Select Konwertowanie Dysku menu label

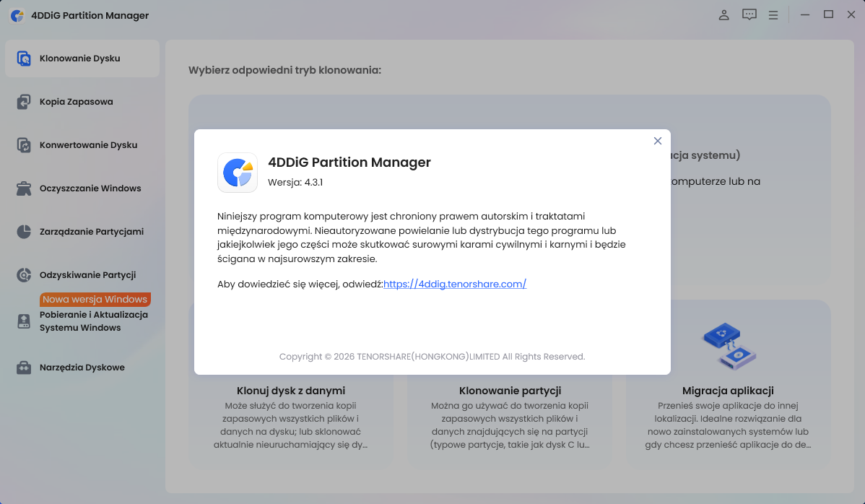pos(88,145)
